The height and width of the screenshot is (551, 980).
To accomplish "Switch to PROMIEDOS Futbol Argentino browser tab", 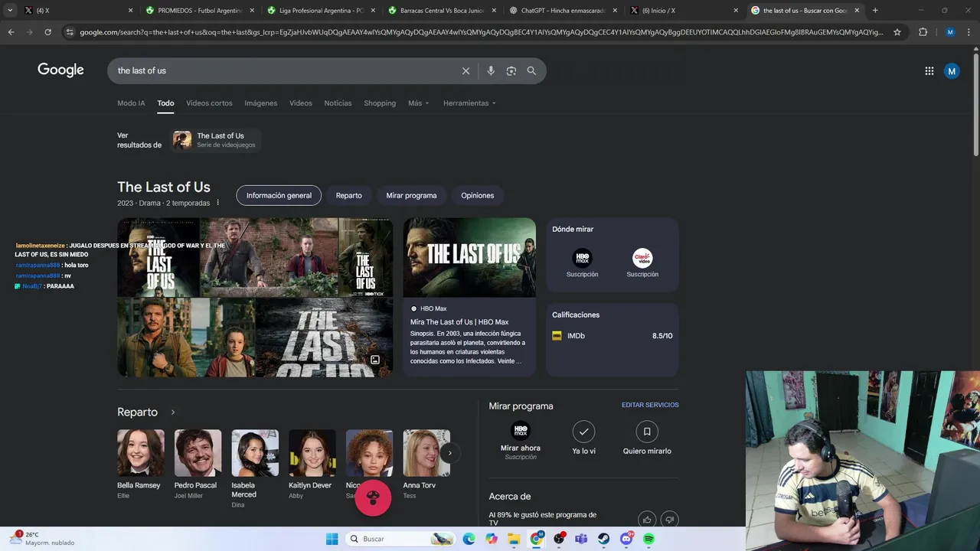I will tap(201, 11).
